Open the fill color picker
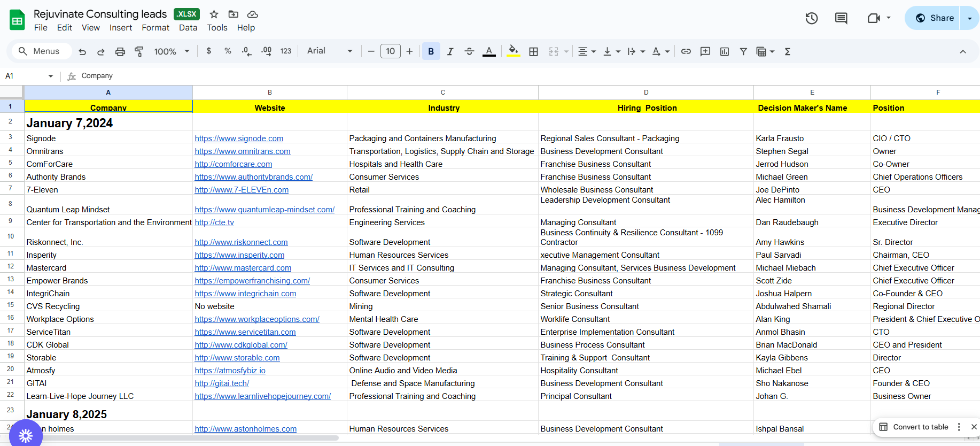The height and width of the screenshot is (446, 980). pos(513,52)
